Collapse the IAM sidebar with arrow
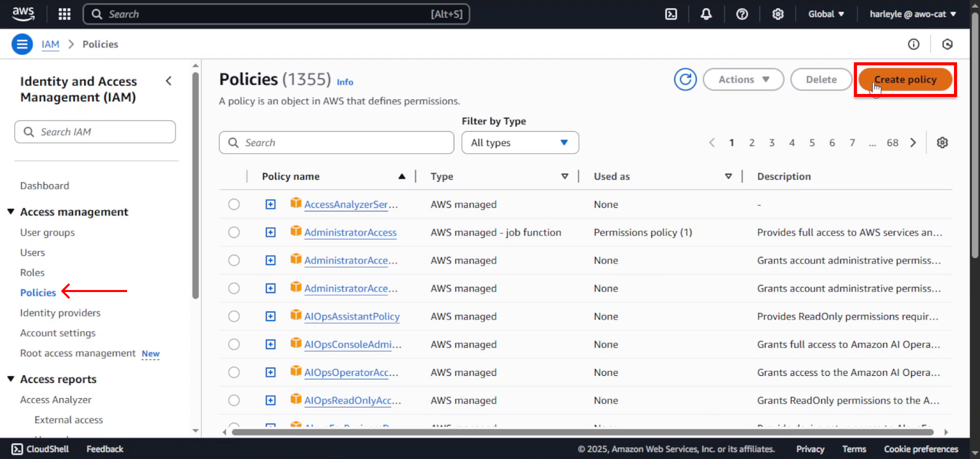This screenshot has height=459, width=980. pos(168,81)
